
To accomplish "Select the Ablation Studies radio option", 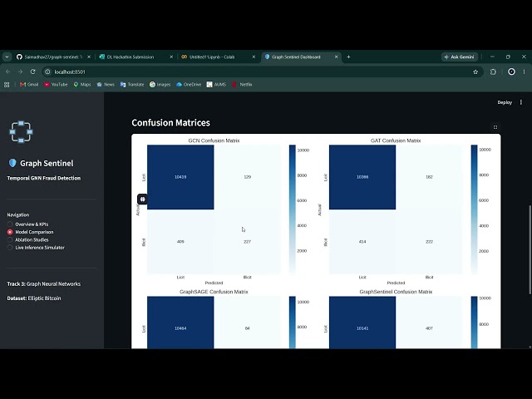I will [27, 240].
